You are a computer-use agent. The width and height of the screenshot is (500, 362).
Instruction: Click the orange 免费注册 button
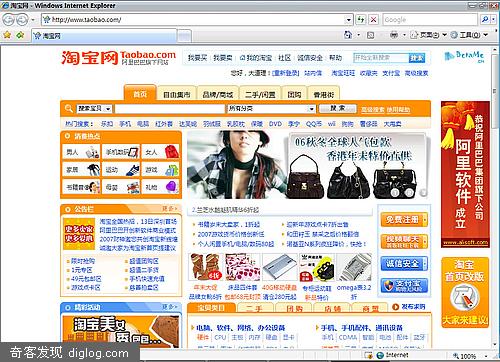[x=404, y=220]
